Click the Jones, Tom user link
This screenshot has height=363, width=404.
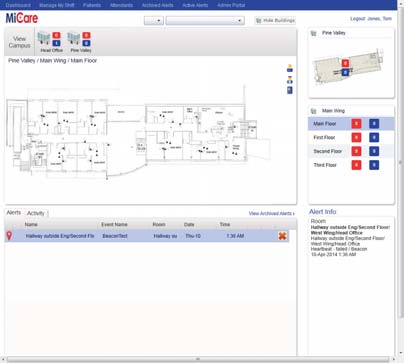coord(379,19)
